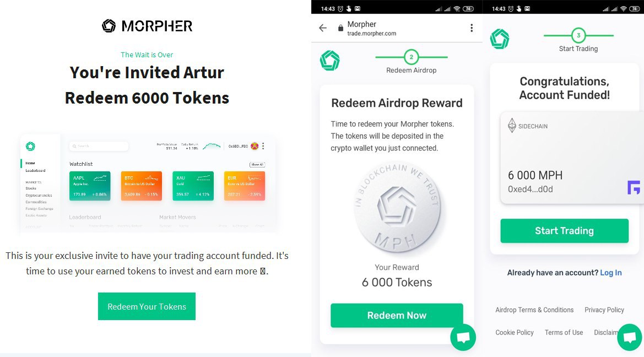Tap the Redeem Now button
Image resolution: width=644 pixels, height=357 pixels.
tap(397, 316)
